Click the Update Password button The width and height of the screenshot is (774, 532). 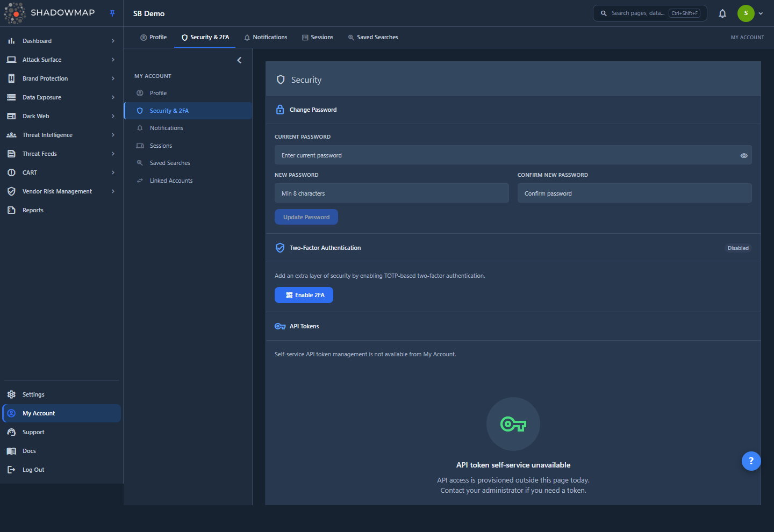click(x=306, y=217)
